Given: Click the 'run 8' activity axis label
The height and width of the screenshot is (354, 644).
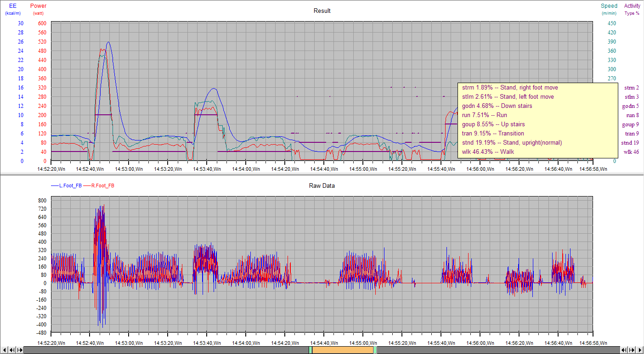Looking at the screenshot, I should pyautogui.click(x=633, y=115).
